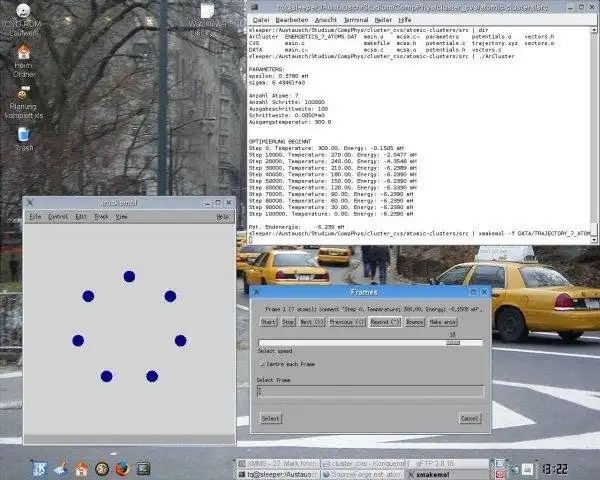The width and height of the screenshot is (600, 480).
Task: Toggle Centre each frame checkbox
Action: coord(262,364)
